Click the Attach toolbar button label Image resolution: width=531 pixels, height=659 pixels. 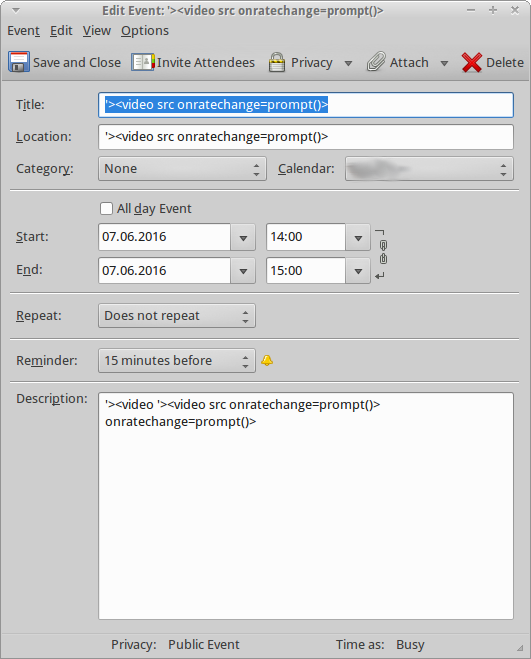coord(409,62)
